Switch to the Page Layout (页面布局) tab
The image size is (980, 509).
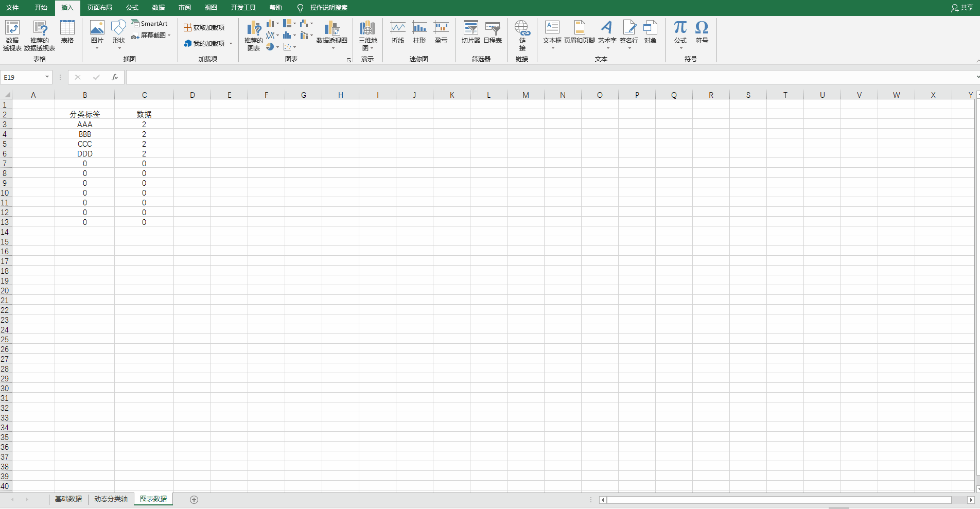click(x=100, y=8)
